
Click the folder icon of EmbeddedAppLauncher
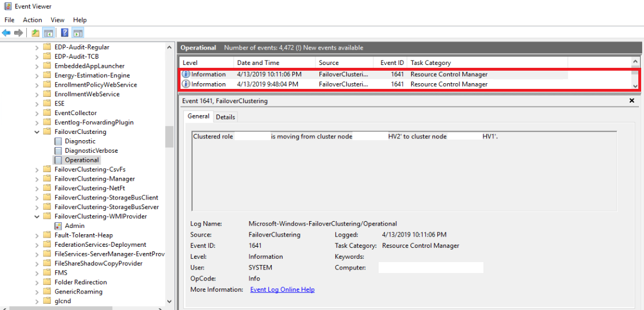click(47, 66)
